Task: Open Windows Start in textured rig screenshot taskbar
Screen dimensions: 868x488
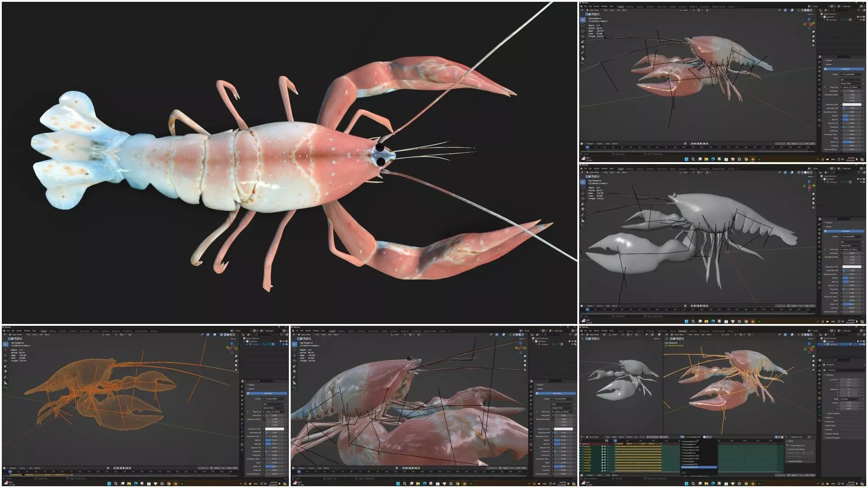Action: click(x=687, y=159)
